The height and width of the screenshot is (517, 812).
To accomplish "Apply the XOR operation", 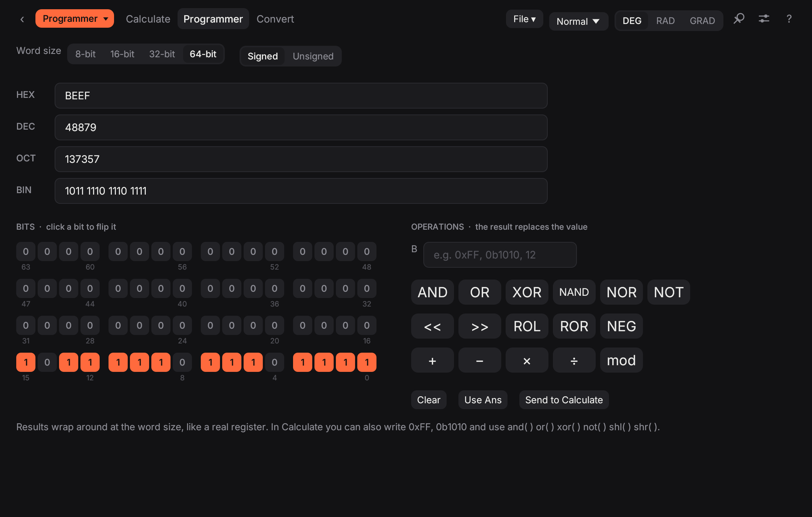I will pyautogui.click(x=527, y=292).
